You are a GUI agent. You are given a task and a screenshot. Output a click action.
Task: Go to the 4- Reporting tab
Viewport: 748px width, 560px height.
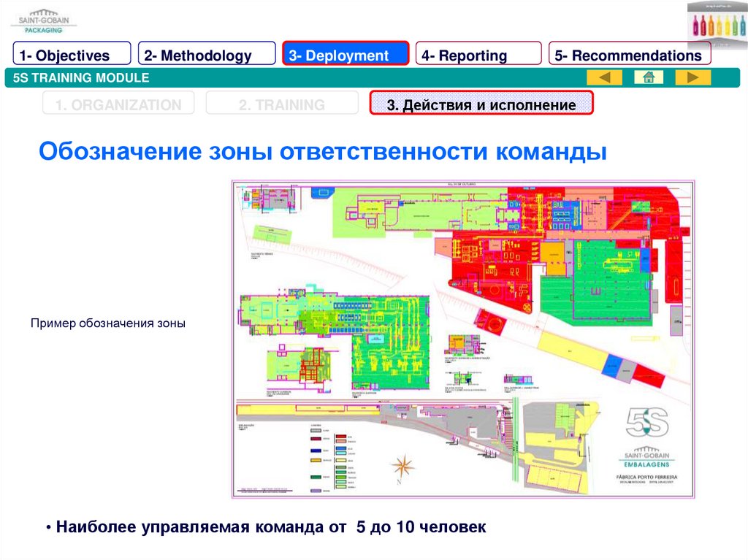pos(478,55)
